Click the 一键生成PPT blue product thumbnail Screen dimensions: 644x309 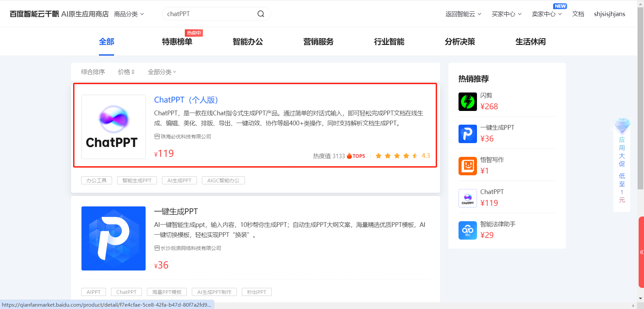tap(113, 238)
